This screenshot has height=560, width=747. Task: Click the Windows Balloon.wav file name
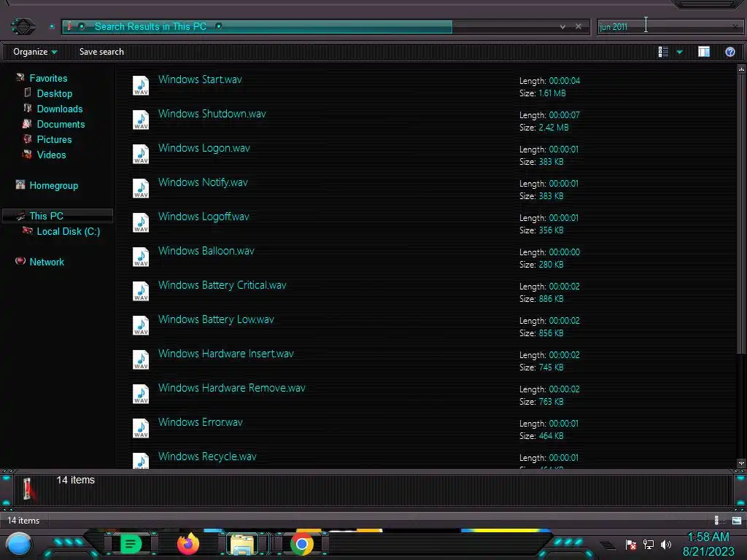click(x=206, y=251)
